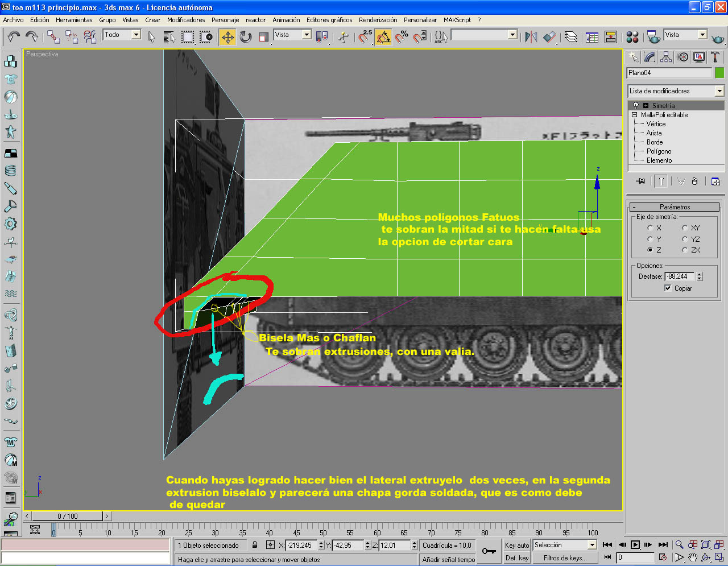Click the green object color swatch
Viewport: 728px width, 566px height.
point(719,73)
